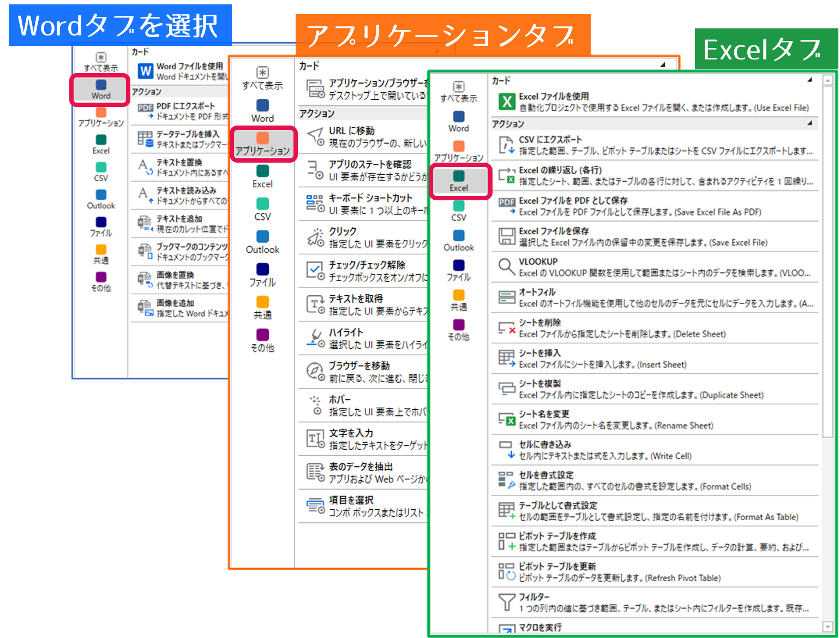The width and height of the screenshot is (840, 638).
Task: Select the その他 tab in the アプリケーション panel
Action: (x=263, y=341)
